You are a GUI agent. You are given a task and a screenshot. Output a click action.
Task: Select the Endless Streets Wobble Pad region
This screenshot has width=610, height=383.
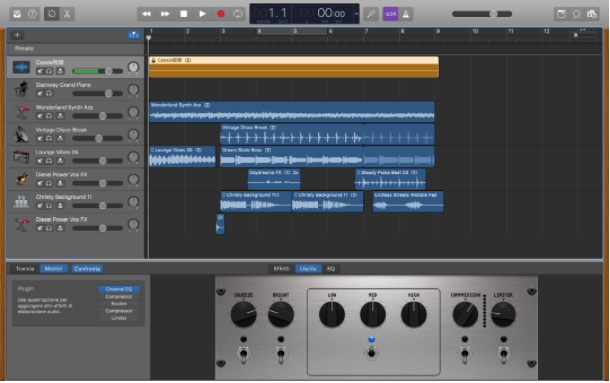408,202
